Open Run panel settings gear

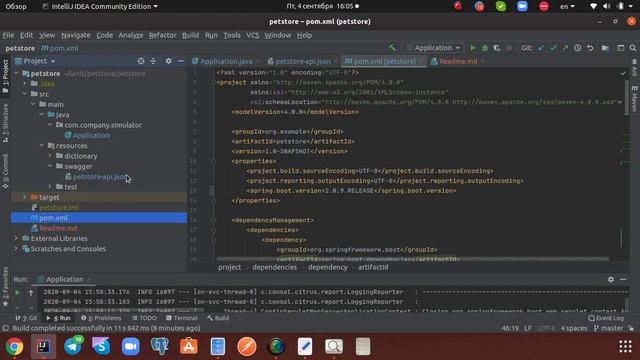[611, 279]
